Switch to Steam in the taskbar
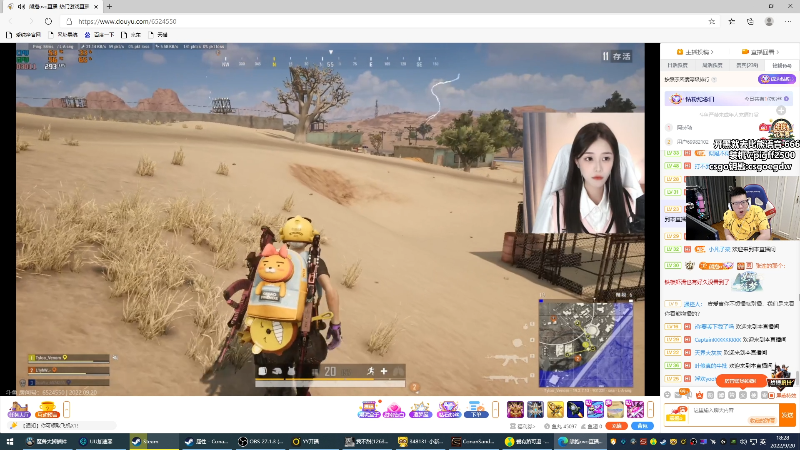Viewport: 800px width, 450px height. tap(152, 442)
